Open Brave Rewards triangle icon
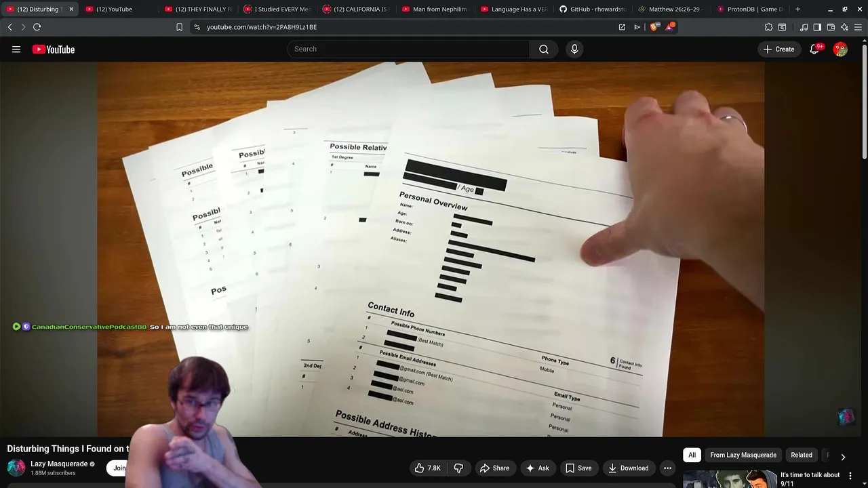The height and width of the screenshot is (488, 868). point(670,26)
